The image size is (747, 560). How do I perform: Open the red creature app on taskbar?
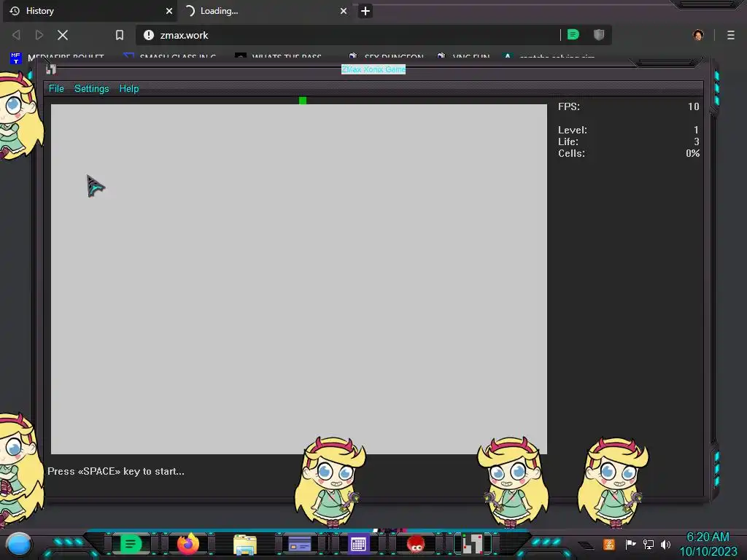click(416, 544)
